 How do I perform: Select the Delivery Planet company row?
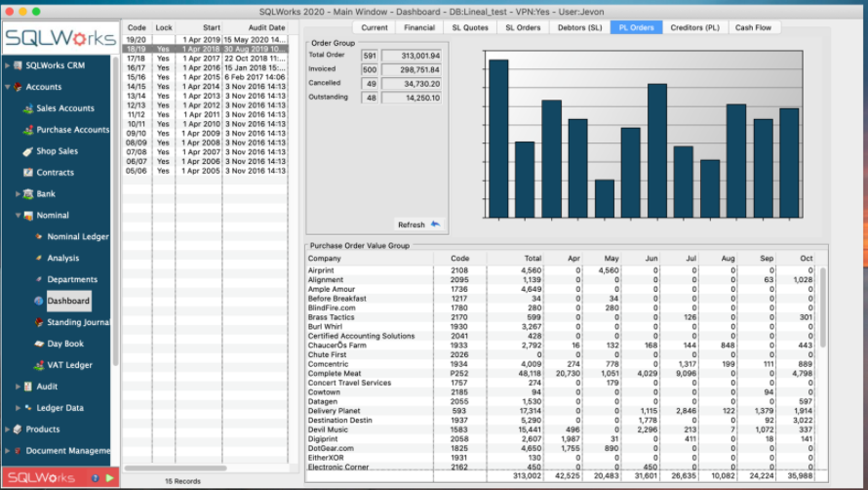point(562,411)
